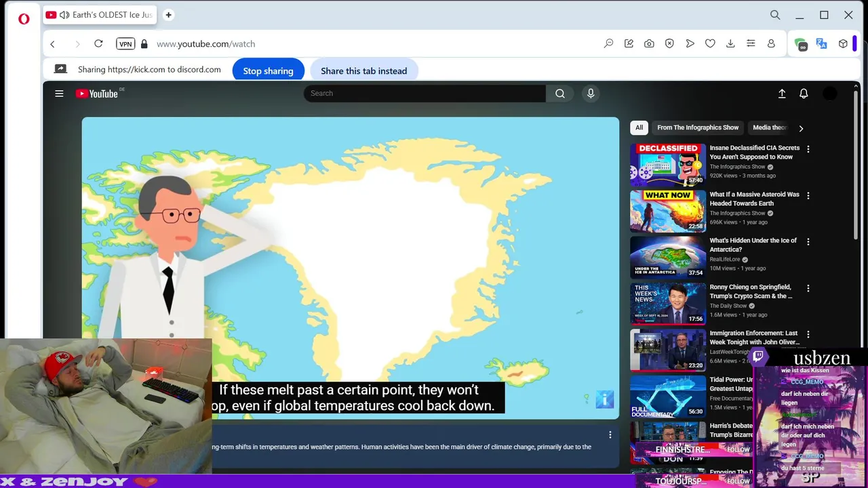The image size is (868, 488).
Task: Open a new tab with the plus icon
Action: [x=168, y=15]
